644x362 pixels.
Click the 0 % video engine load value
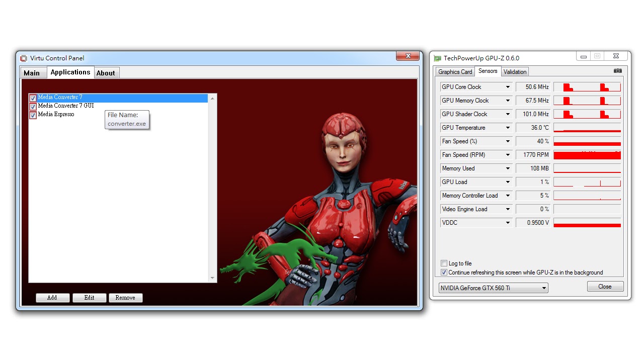[x=533, y=209]
